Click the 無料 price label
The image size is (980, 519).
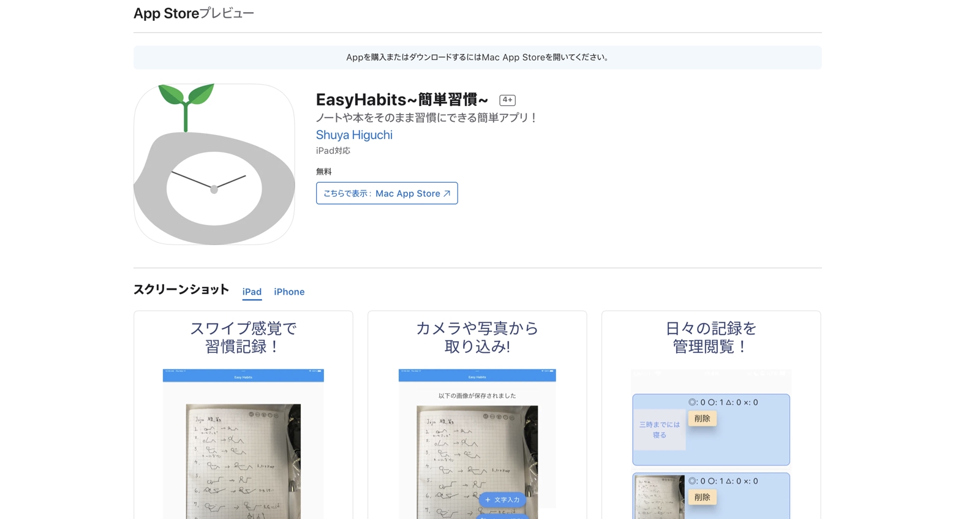click(324, 172)
